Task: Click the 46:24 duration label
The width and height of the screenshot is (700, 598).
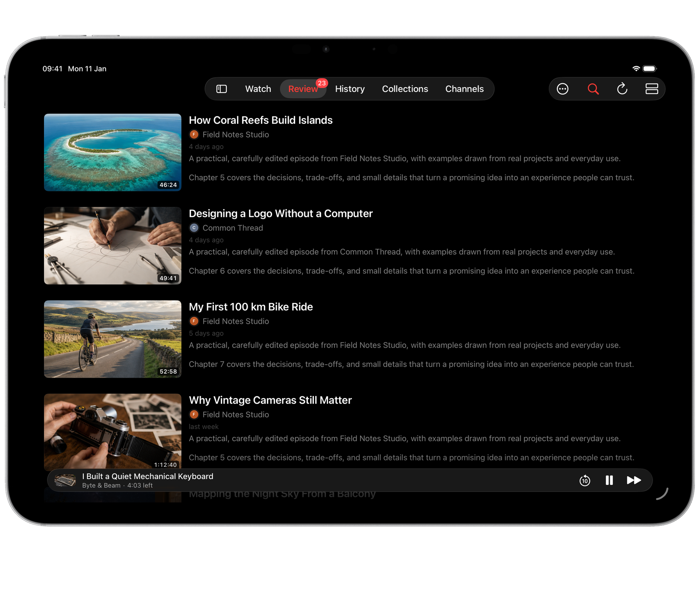Action: coord(168,185)
